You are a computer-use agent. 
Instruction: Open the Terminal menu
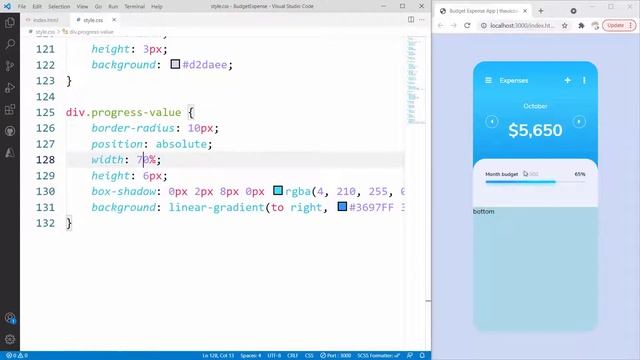coord(134,6)
